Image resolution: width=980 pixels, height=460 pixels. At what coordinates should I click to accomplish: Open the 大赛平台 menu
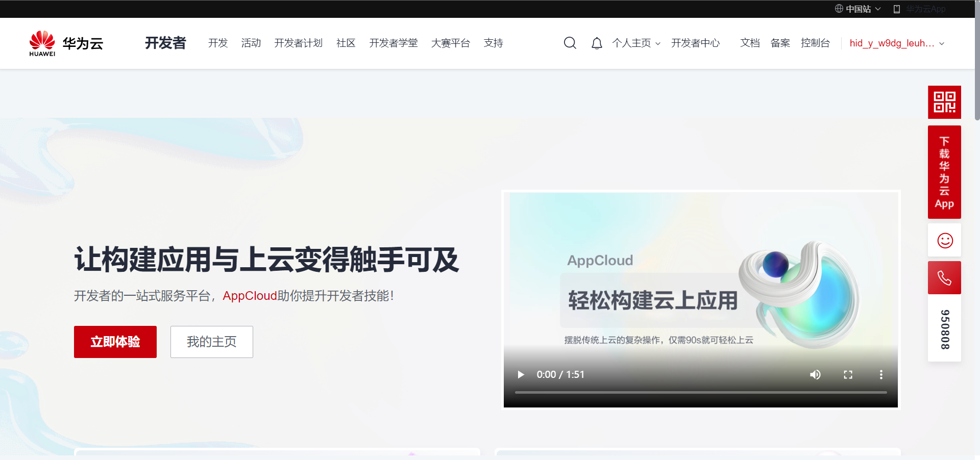451,43
